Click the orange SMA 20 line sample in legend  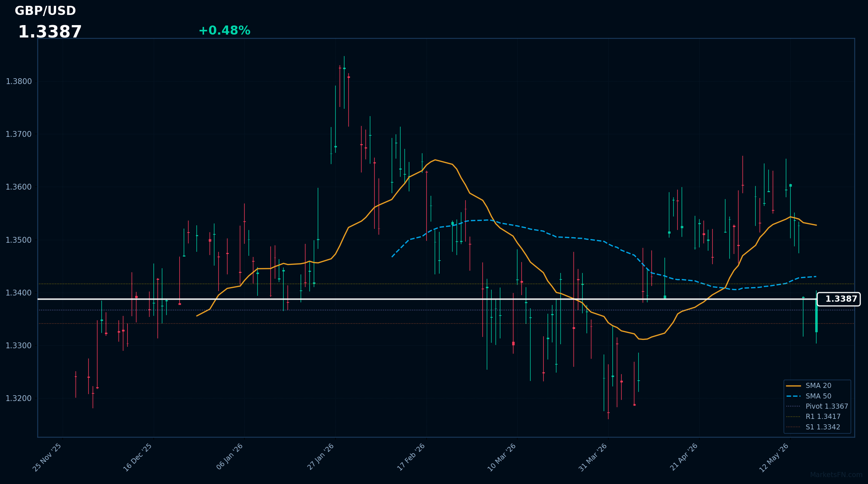tap(793, 386)
